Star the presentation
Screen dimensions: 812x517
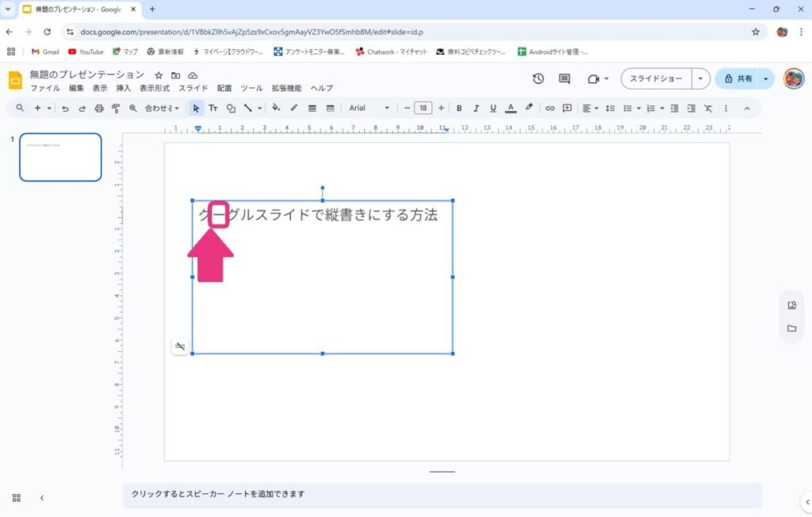click(159, 75)
